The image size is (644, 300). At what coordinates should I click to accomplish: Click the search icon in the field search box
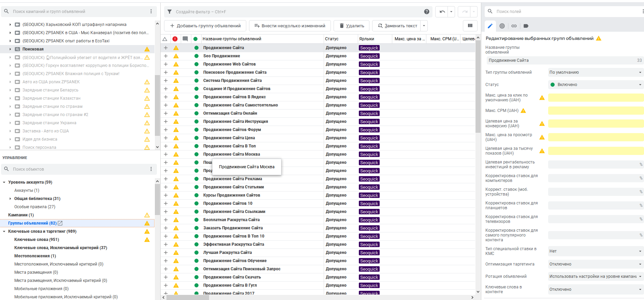pos(490,11)
